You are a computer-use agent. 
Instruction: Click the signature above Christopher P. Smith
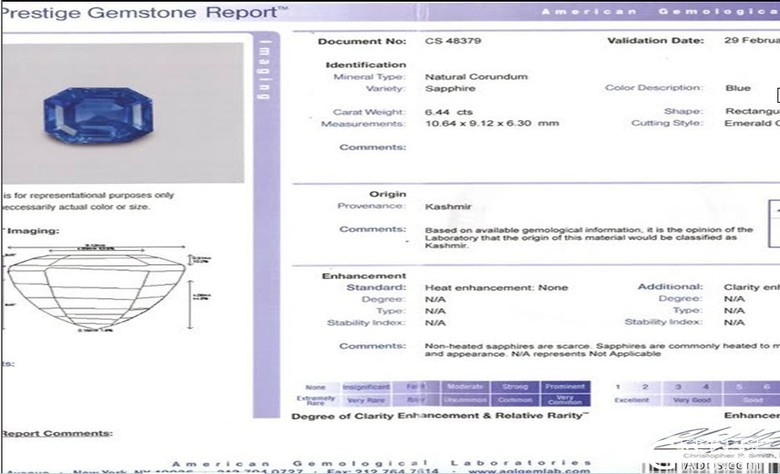(x=716, y=439)
